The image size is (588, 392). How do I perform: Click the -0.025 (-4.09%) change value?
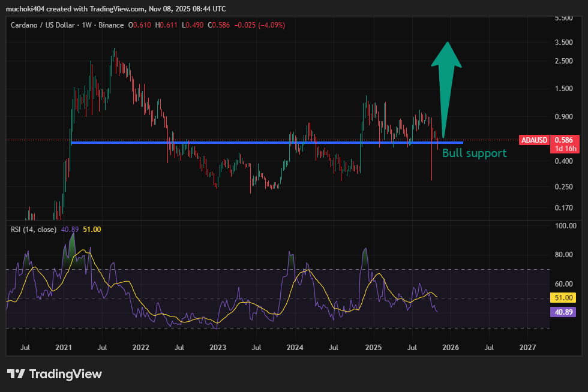(x=260, y=25)
